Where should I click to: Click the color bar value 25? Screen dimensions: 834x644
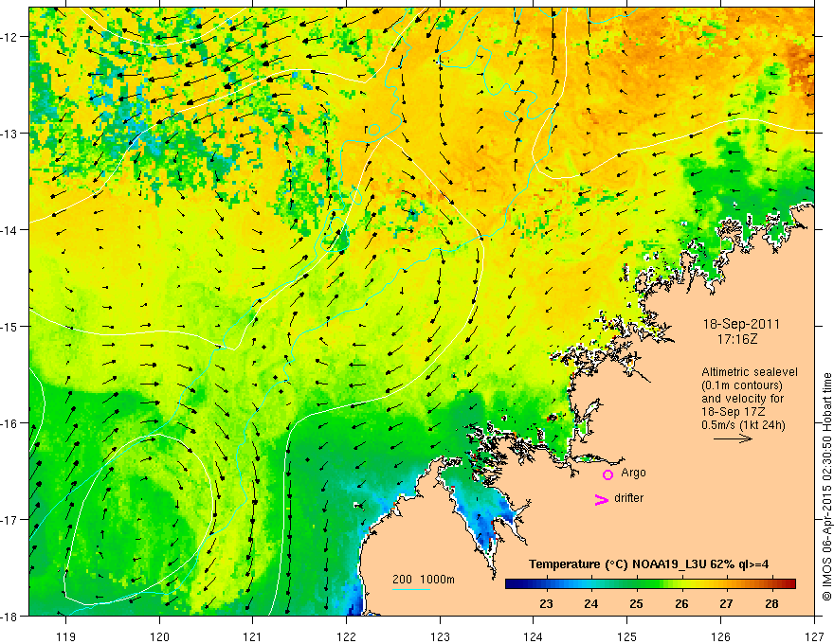click(636, 603)
